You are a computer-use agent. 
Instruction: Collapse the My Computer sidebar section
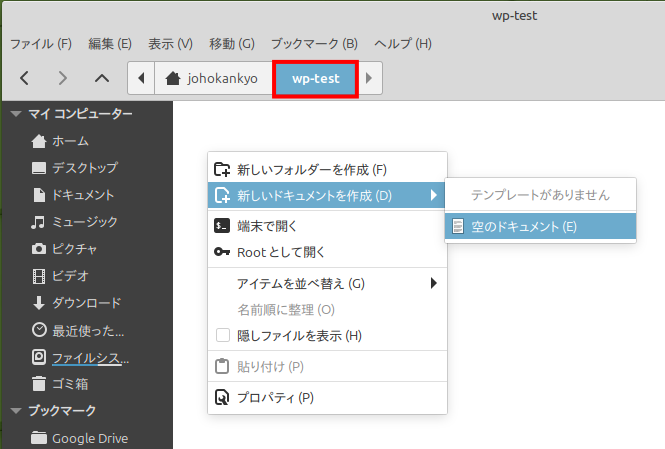point(16,114)
